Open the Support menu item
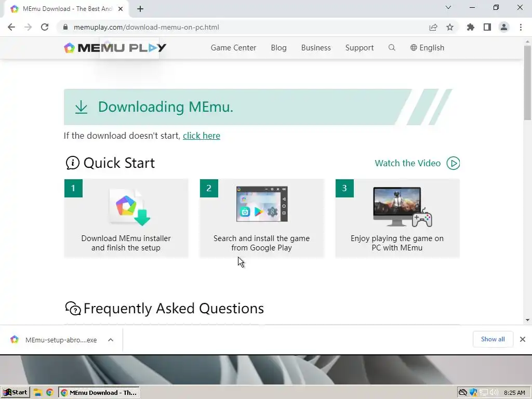The height and width of the screenshot is (399, 532). pos(360,48)
